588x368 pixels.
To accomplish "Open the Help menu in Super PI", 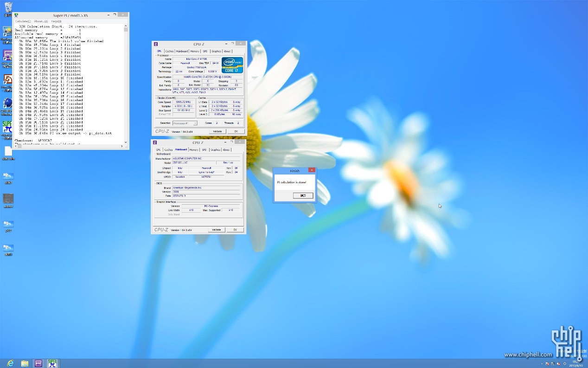I will coord(56,21).
